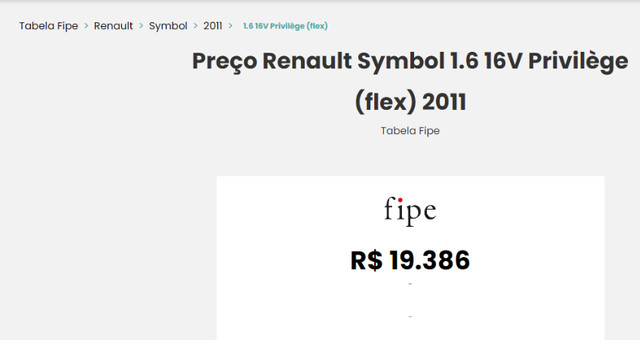Click the Tabela Fipe subtitle under heading
The width and height of the screenshot is (640, 362).
click(410, 131)
